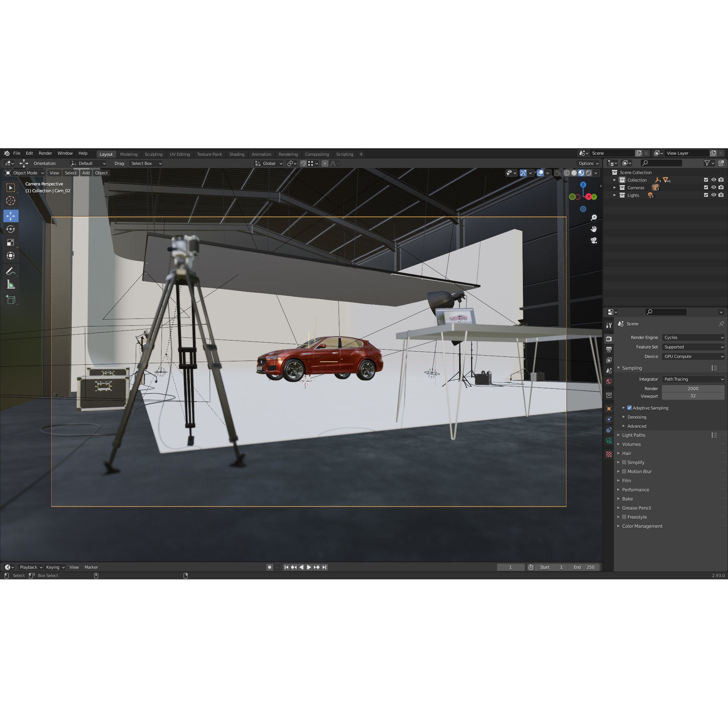728x728 pixels.
Task: Open the World Properties tab
Action: point(609,381)
